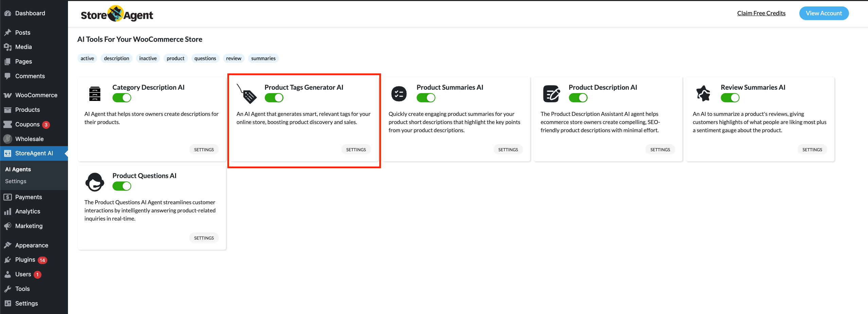Screen dimensions: 868x314
Task: Click the bottom Settings sliders icon
Action: pyautogui.click(x=7, y=303)
